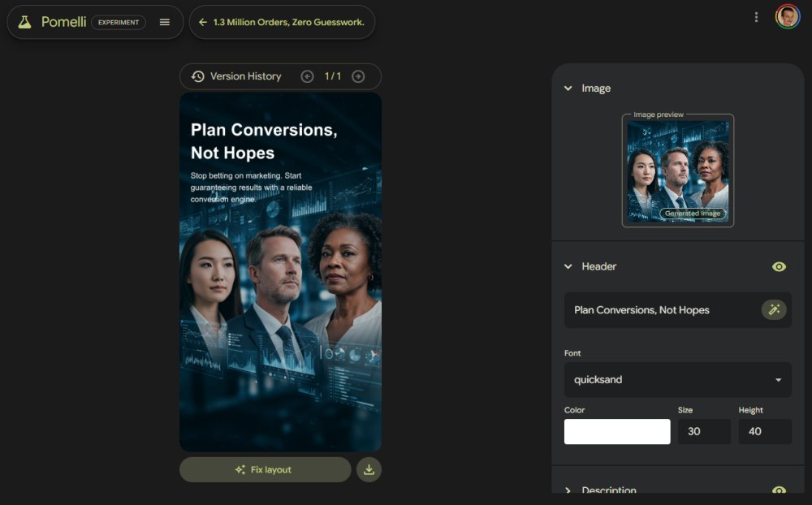Click the white header color swatch
Screen dimensions: 812x505
617,431
